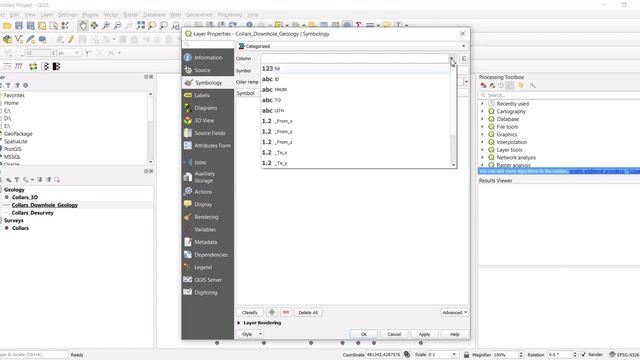Image resolution: width=640 pixels, height=360 pixels.
Task: Choose the FROM field from Column list
Action: tap(356, 89)
